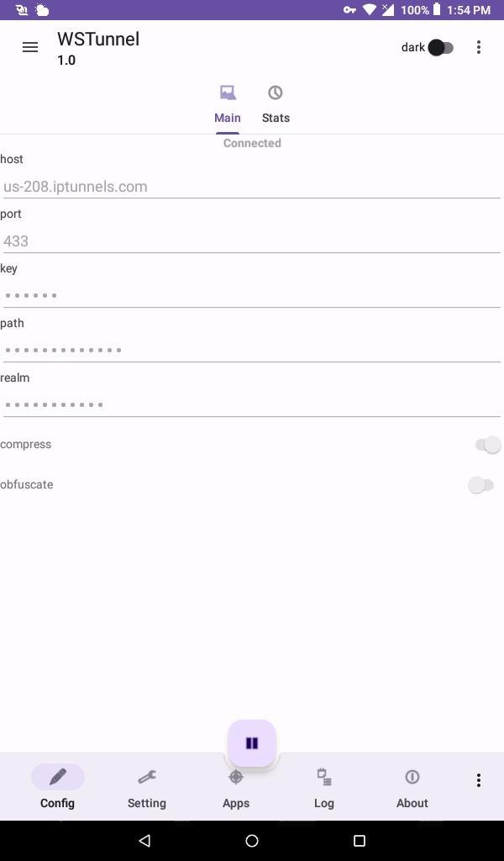Open the top-right overflow menu
The image size is (504, 861).
pyautogui.click(x=479, y=47)
